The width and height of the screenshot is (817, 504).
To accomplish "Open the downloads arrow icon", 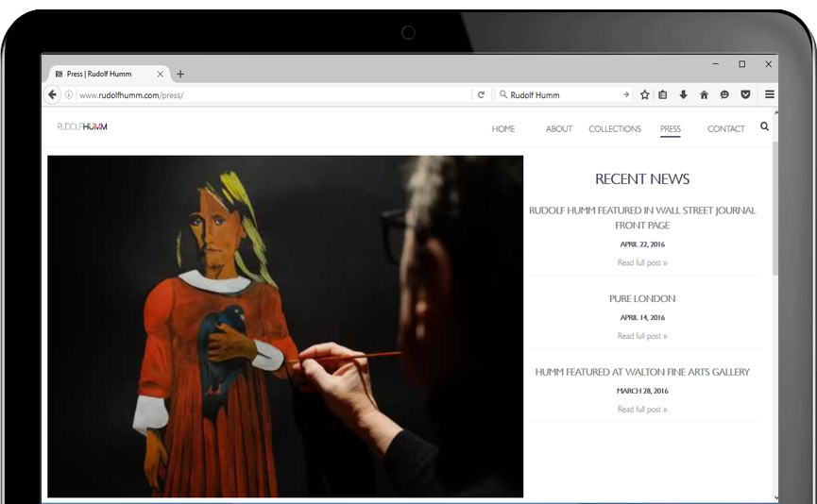I will pos(683,94).
